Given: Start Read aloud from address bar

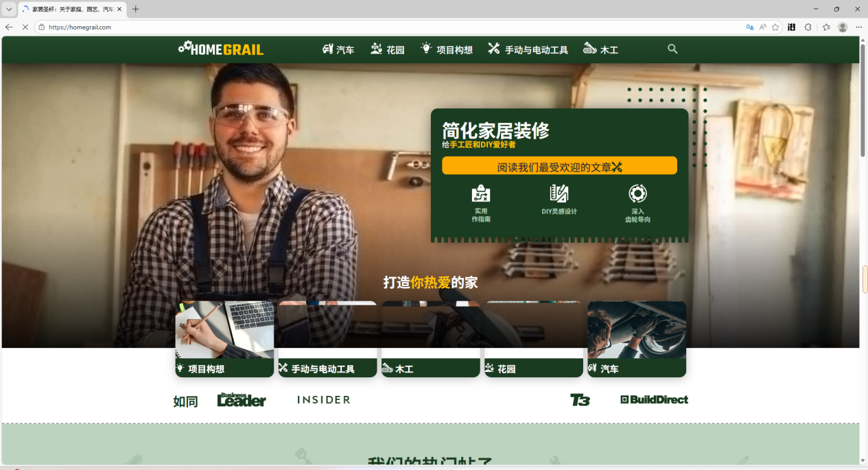Looking at the screenshot, I should [762, 27].
